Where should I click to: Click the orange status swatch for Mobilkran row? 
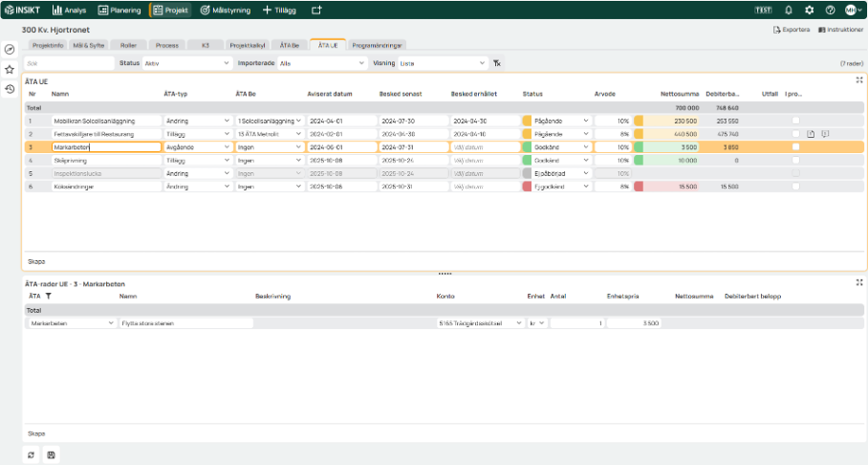click(x=527, y=122)
